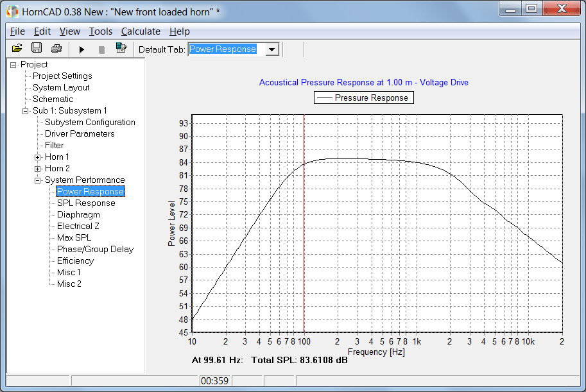Start calculation with the Play icon
Viewport: 586px width, 392px height.
(x=82, y=49)
